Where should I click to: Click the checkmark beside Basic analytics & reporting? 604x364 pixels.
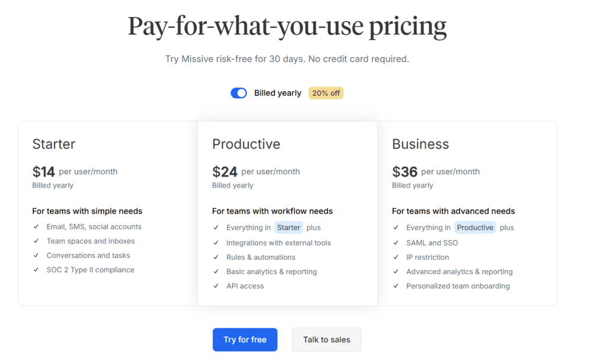(216, 272)
